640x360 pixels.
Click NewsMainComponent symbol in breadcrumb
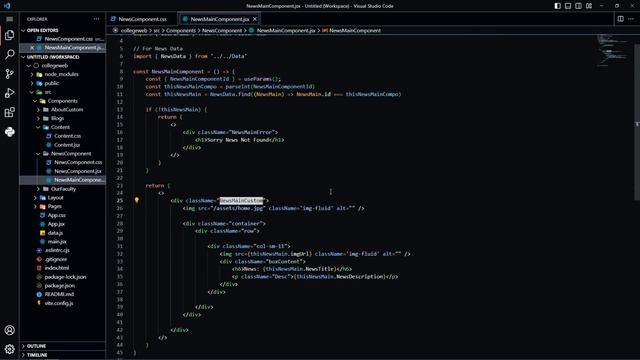[355, 30]
